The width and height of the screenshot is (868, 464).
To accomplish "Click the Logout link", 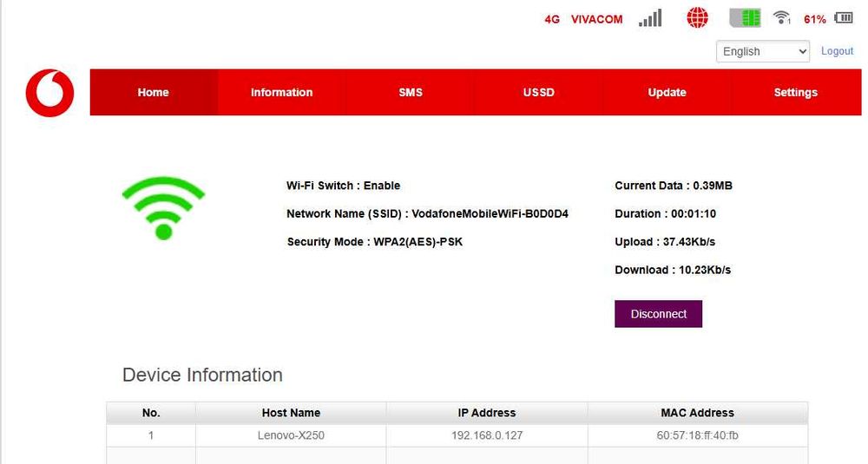I will pyautogui.click(x=837, y=51).
